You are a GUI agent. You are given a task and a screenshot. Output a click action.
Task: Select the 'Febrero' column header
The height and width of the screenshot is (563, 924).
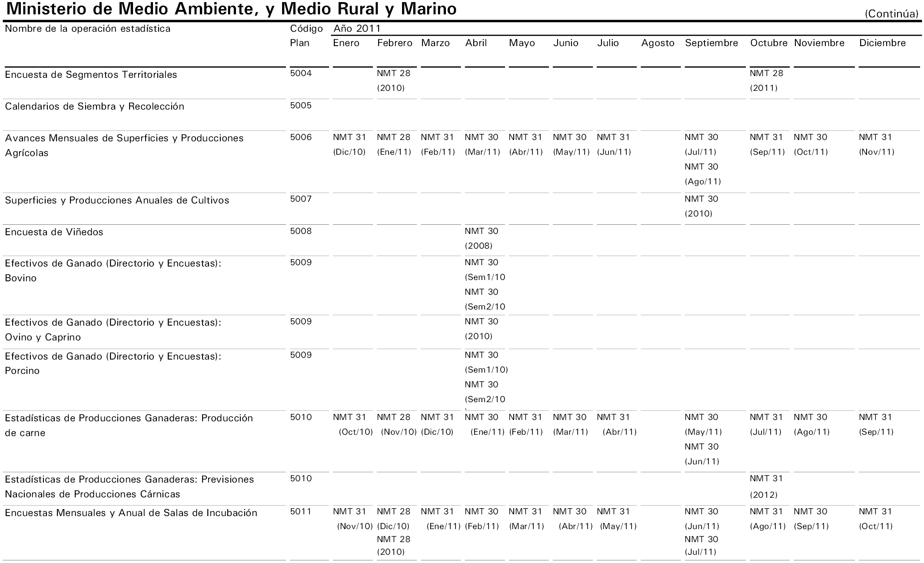point(395,43)
